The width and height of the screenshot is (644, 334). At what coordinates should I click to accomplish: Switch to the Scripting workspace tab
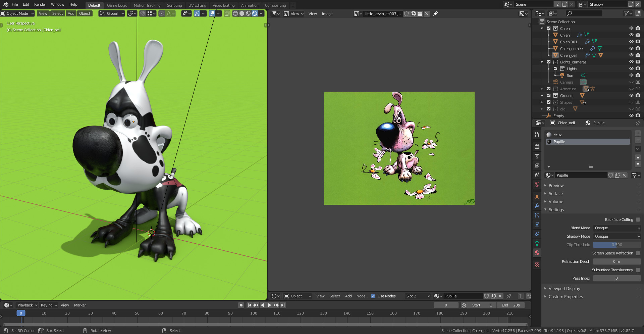coord(174,5)
